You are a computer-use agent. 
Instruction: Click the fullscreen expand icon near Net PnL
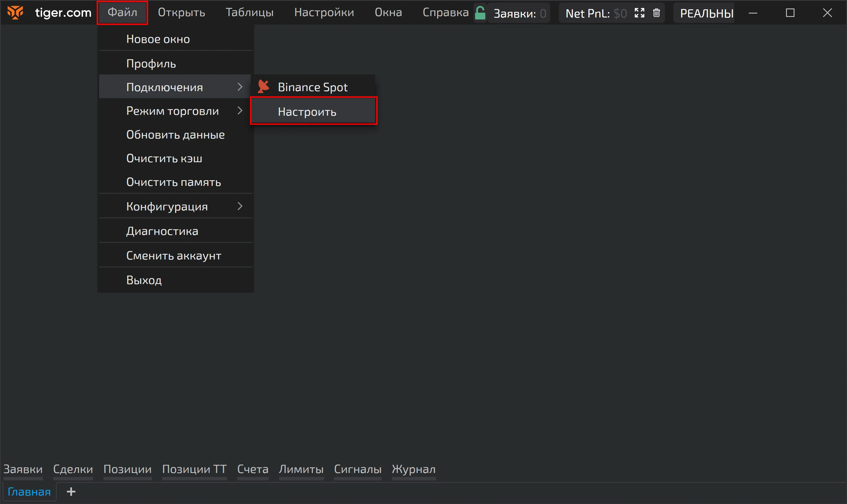(x=639, y=13)
